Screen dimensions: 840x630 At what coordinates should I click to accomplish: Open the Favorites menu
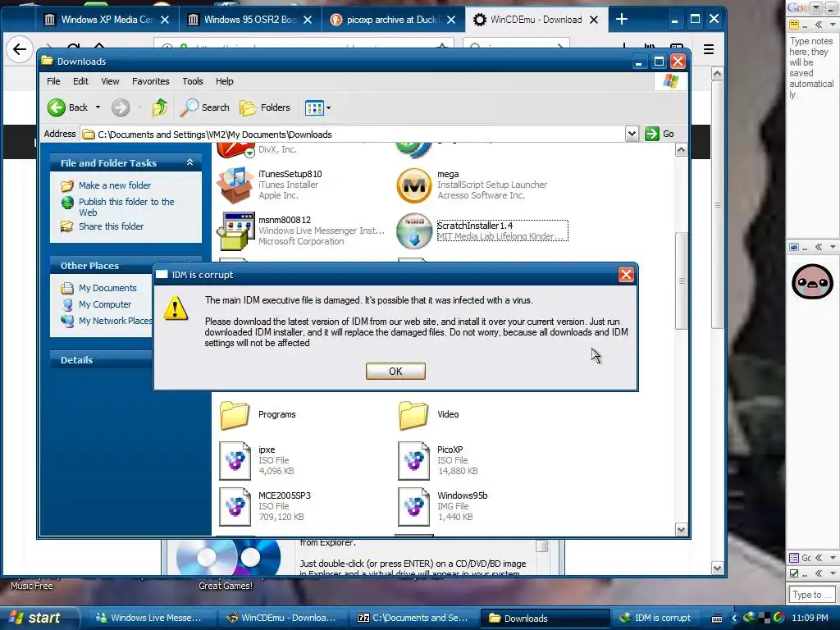(x=151, y=81)
